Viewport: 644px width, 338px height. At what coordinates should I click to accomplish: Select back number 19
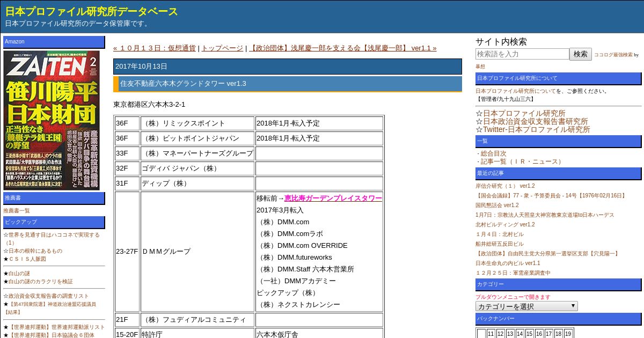568,334
